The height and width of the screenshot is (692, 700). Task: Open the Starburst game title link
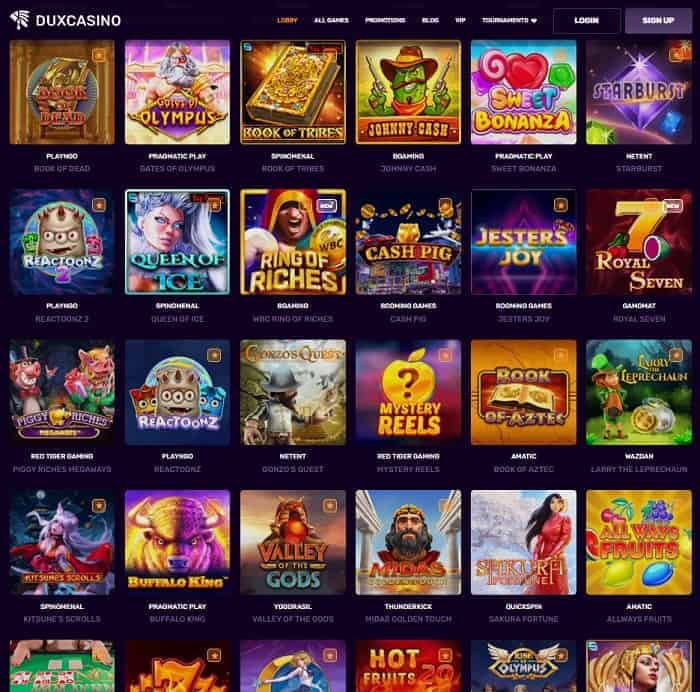coord(639,169)
